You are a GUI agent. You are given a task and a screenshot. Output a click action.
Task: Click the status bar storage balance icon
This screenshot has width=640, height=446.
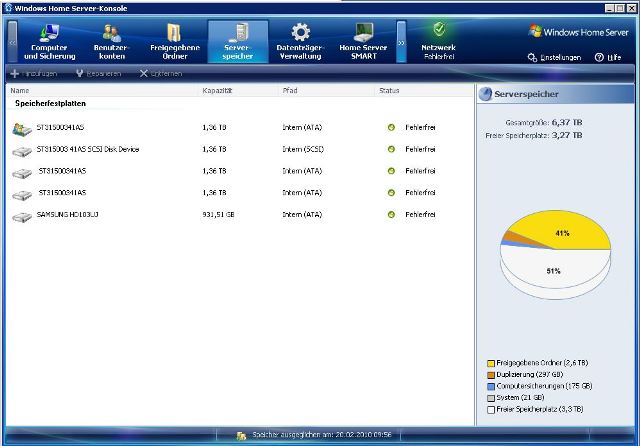click(241, 436)
